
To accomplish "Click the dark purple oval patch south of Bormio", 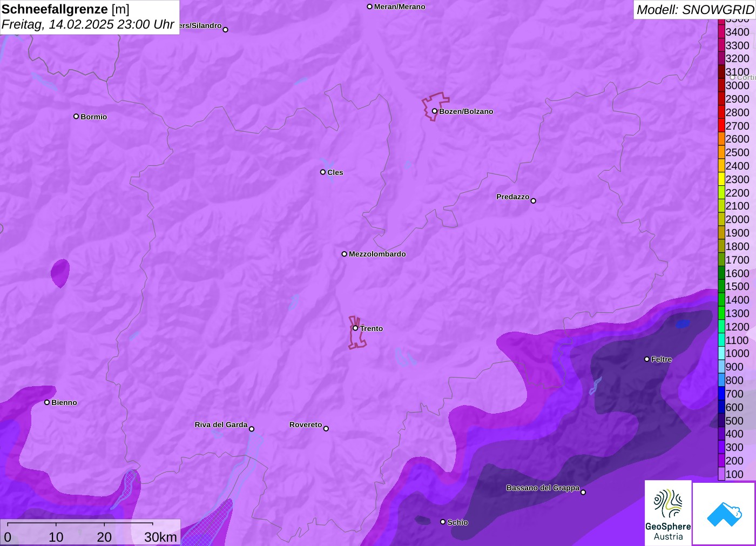I will pos(60,273).
